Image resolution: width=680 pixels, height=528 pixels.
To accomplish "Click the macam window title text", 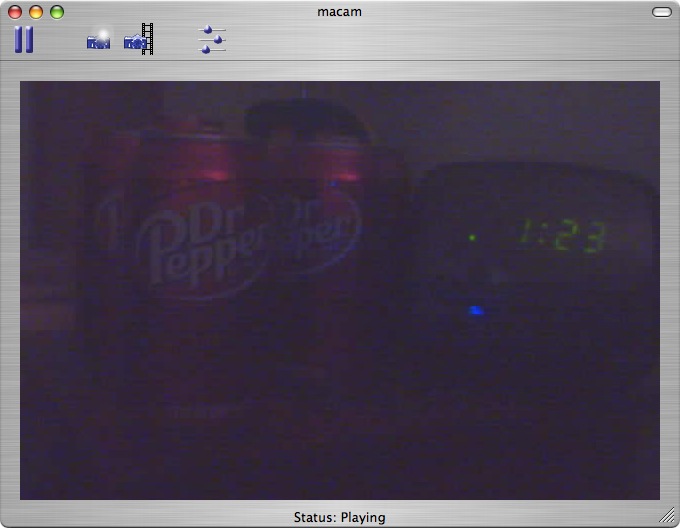I will [340, 12].
